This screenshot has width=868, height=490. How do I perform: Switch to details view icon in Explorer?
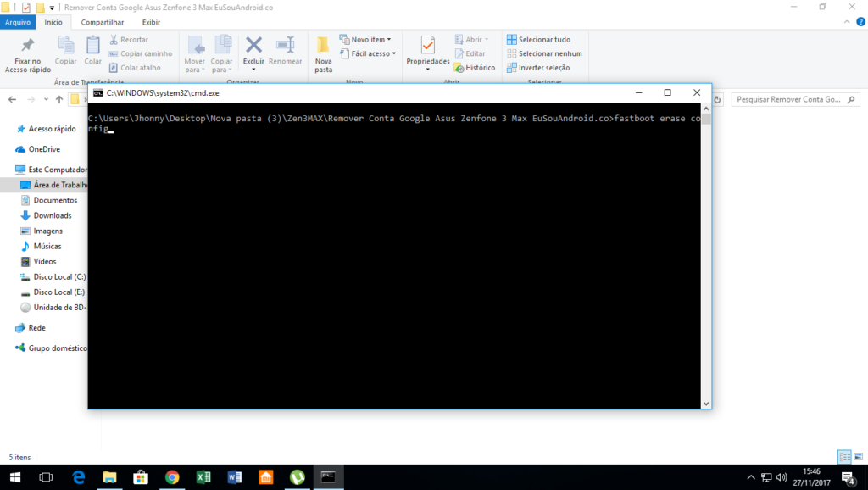click(845, 457)
